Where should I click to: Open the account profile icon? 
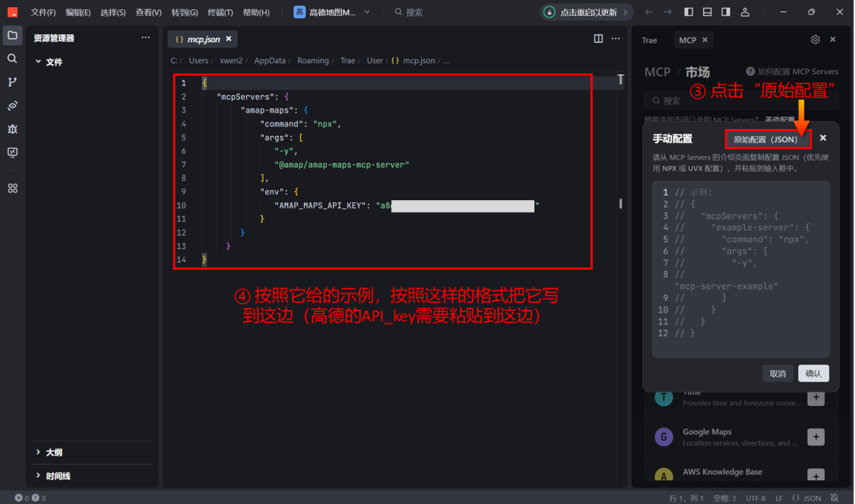[x=745, y=12]
